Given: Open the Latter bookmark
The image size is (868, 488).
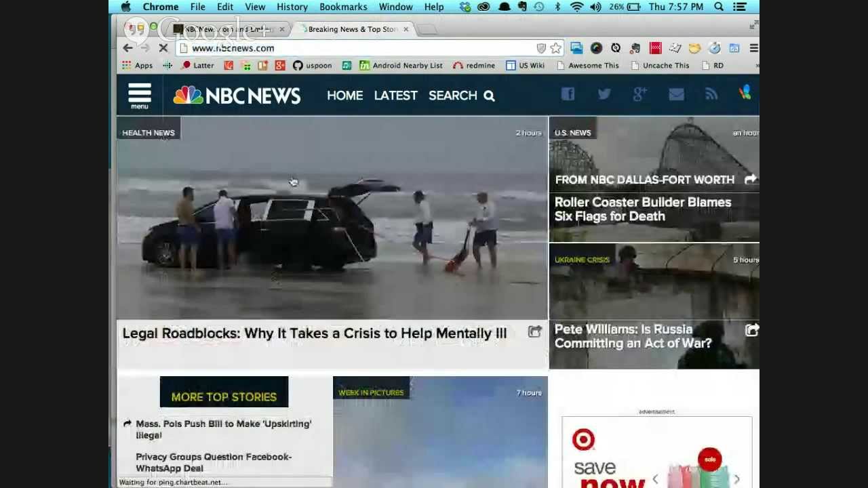Looking at the screenshot, I should [197, 66].
